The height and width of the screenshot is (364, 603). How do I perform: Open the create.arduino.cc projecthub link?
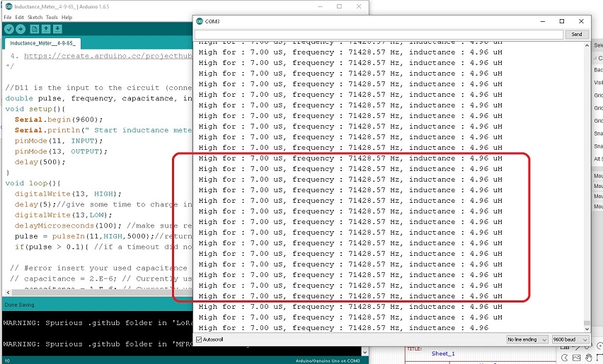coord(108,56)
